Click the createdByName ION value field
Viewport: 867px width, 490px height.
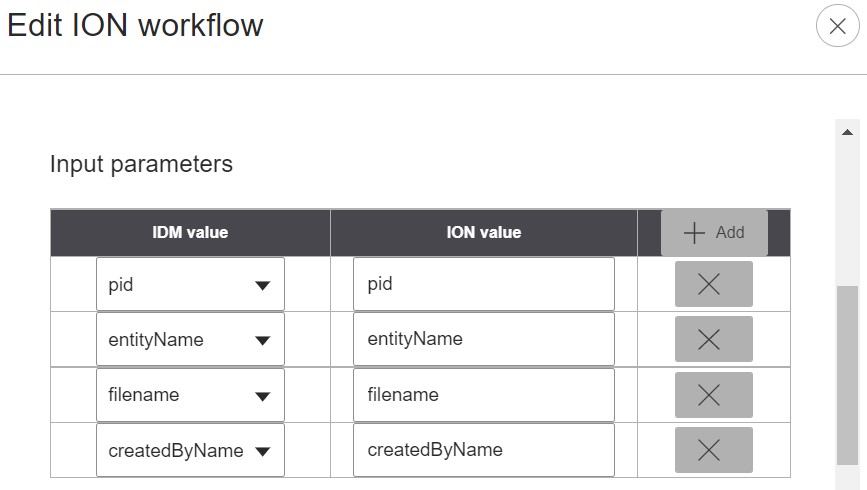[483, 450]
